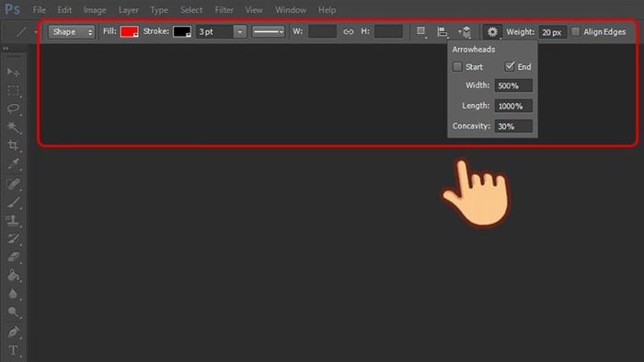
Task: Open the Shape tool mode dropdown
Action: point(72,32)
